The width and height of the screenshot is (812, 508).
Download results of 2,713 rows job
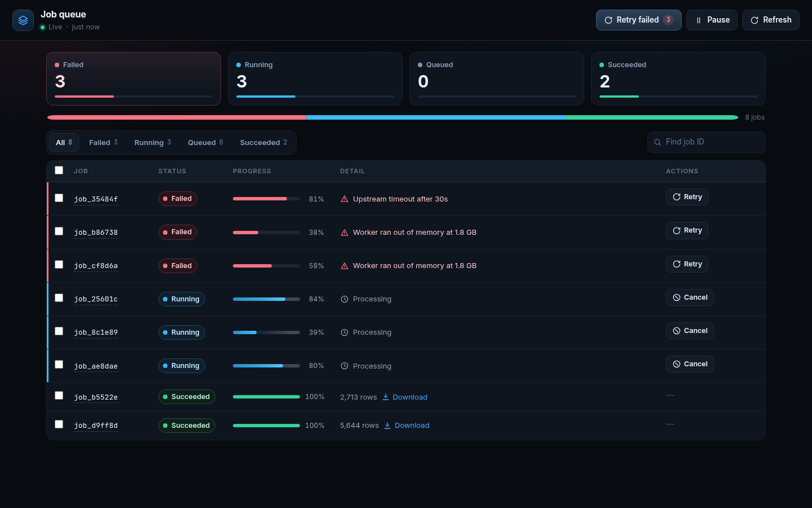point(404,397)
